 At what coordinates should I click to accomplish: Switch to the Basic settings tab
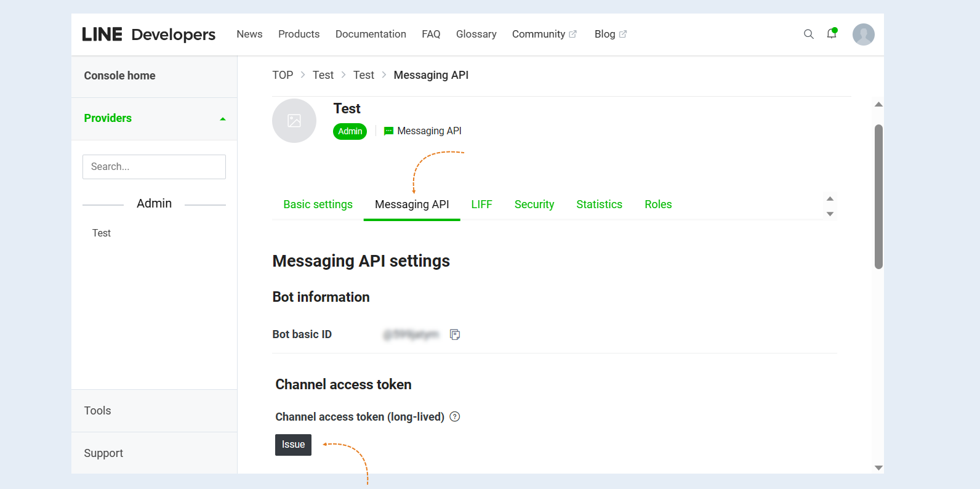coord(318,204)
